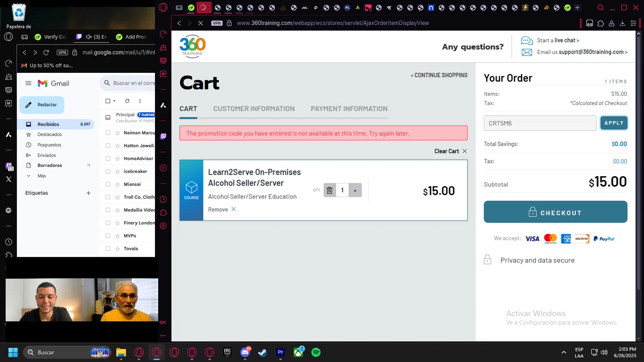
Task: Open Recibidos inbox in Gmail
Action: tap(55, 124)
